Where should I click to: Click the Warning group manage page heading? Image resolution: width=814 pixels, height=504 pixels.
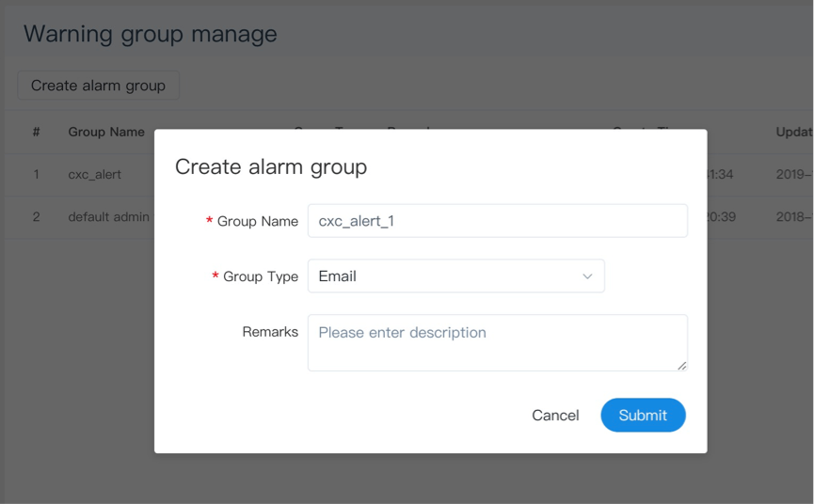(151, 34)
